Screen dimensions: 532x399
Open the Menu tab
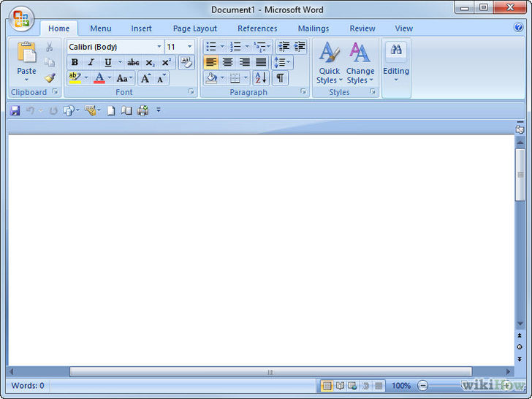[x=100, y=28]
